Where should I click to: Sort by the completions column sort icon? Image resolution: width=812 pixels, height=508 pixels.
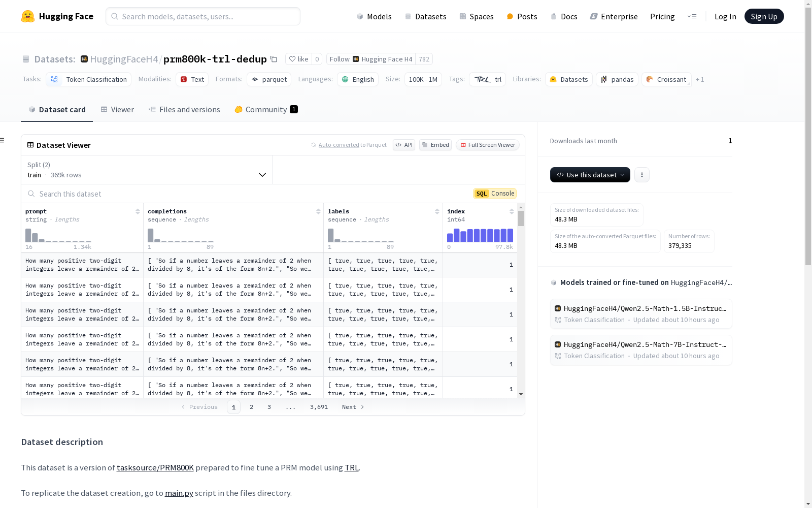pos(318,211)
